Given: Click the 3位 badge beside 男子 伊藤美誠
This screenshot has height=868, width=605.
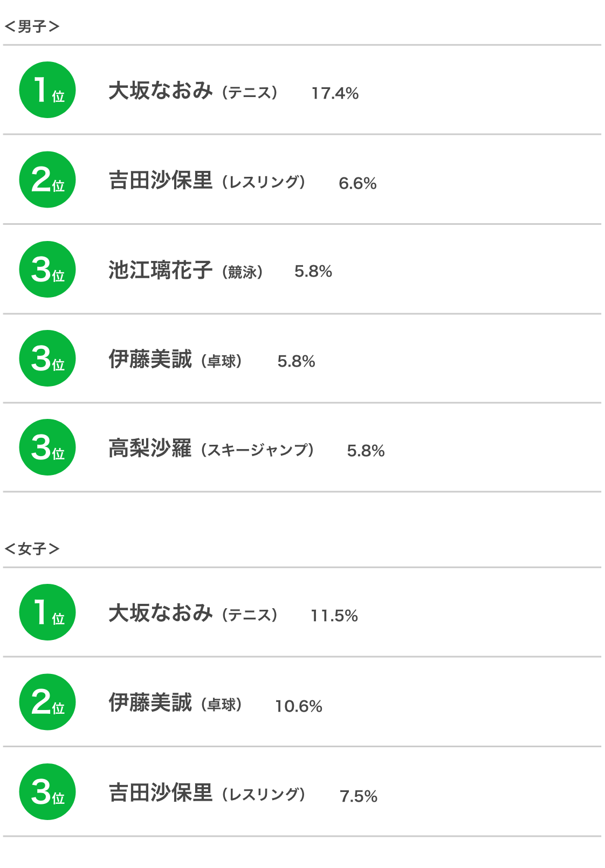Looking at the screenshot, I should click(47, 358).
